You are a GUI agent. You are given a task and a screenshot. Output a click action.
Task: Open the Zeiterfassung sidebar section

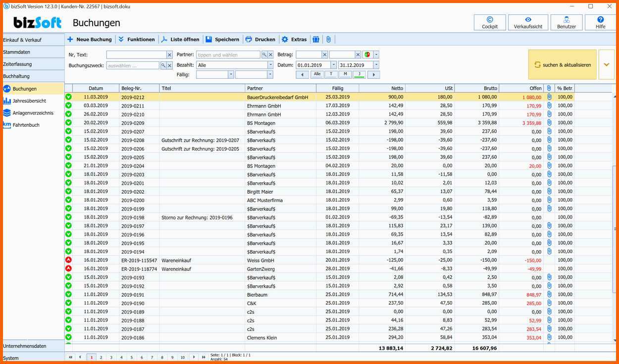[34, 64]
